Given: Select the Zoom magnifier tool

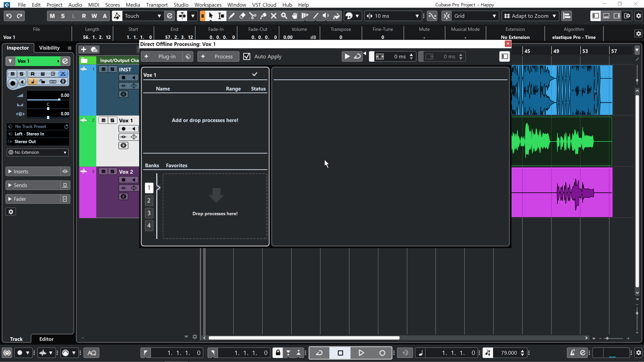Looking at the screenshot, I should click(284, 16).
